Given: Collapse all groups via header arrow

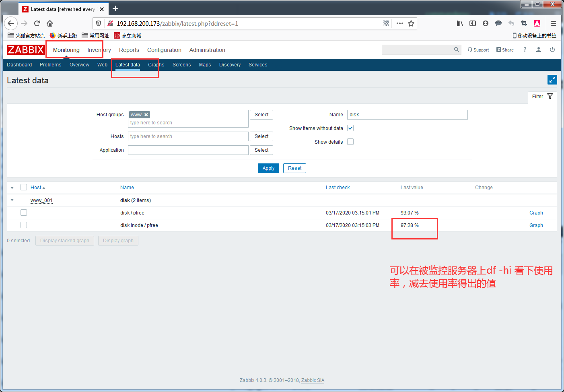Looking at the screenshot, I should pos(12,188).
